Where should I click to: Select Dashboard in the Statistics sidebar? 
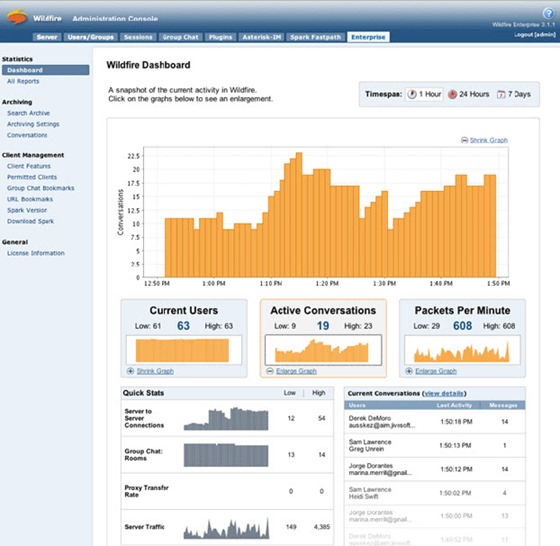coord(45,70)
